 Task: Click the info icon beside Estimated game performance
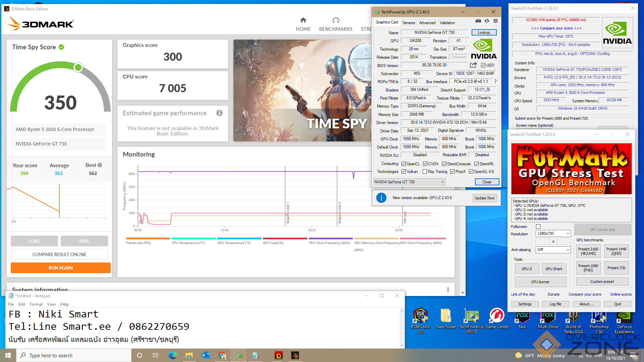219,113
